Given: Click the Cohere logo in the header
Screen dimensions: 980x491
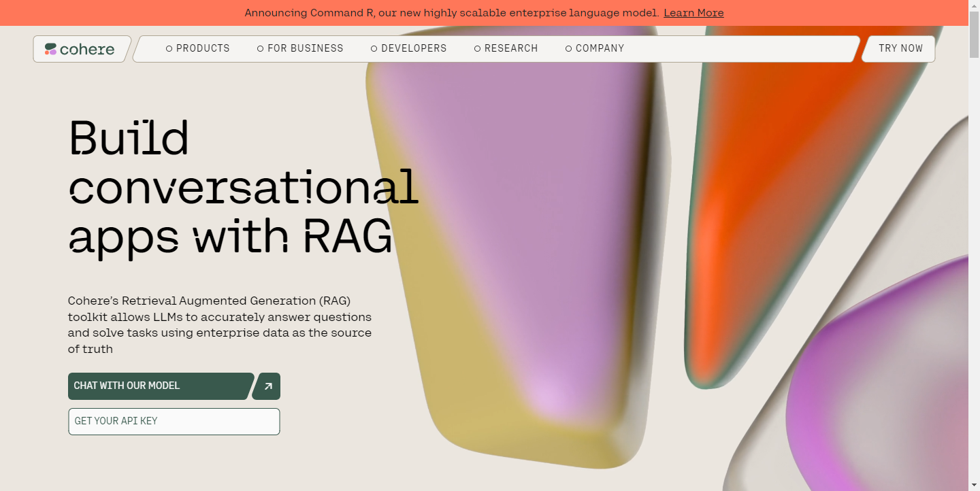Looking at the screenshot, I should (x=80, y=49).
